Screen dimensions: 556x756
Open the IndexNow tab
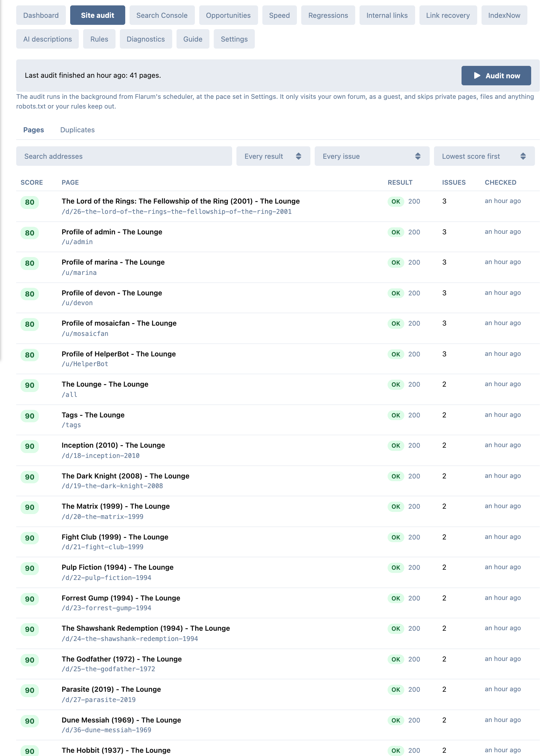click(504, 15)
